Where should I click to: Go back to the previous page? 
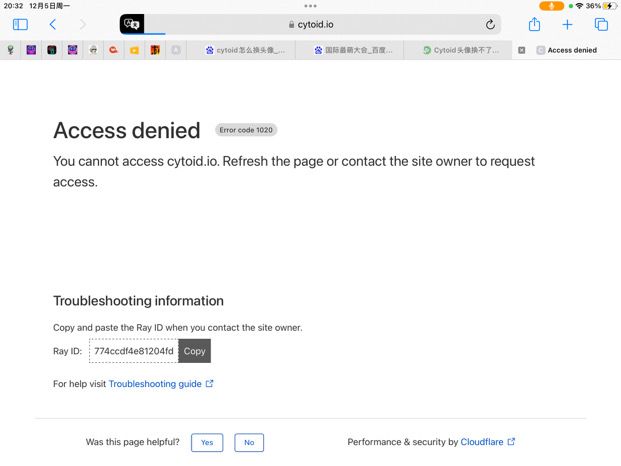coord(53,24)
